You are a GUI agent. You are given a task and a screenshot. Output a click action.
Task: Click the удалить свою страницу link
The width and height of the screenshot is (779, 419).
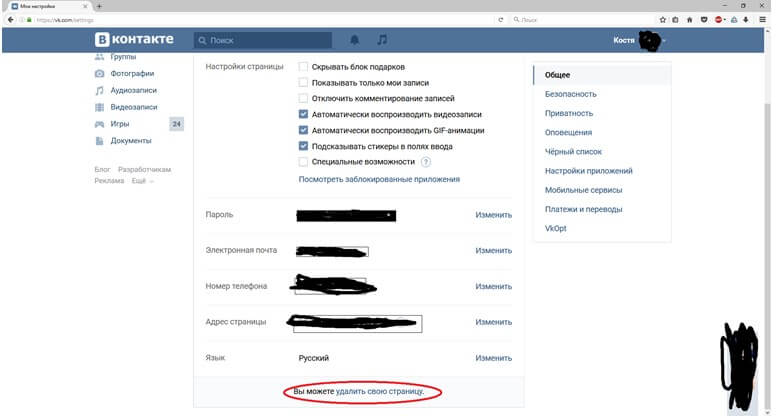(x=380, y=391)
